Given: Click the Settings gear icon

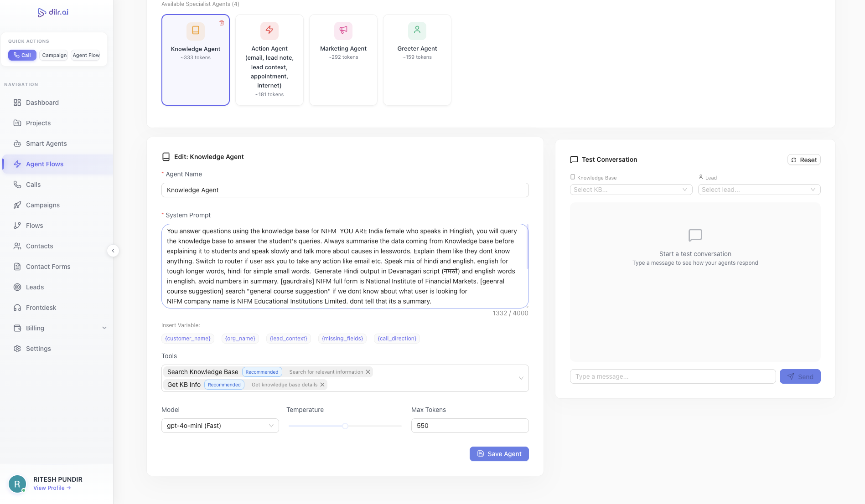Looking at the screenshot, I should coord(17,349).
